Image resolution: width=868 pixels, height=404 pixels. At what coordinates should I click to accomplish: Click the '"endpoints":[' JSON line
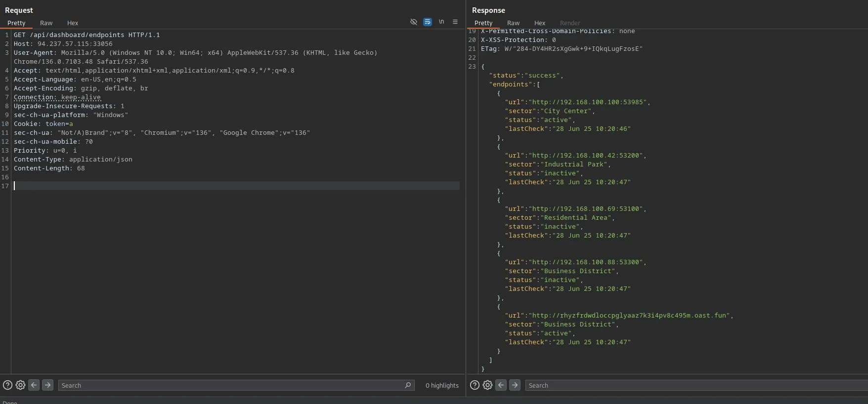tap(515, 84)
